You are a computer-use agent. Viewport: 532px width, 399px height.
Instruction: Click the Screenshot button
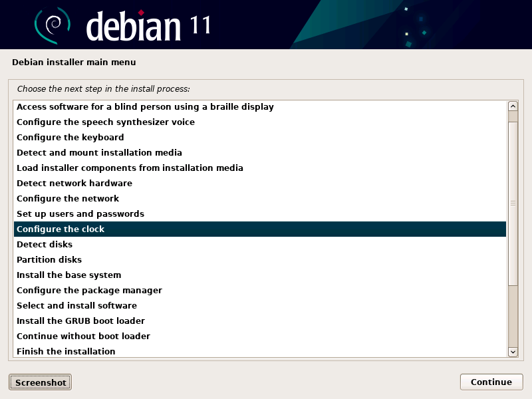40,382
